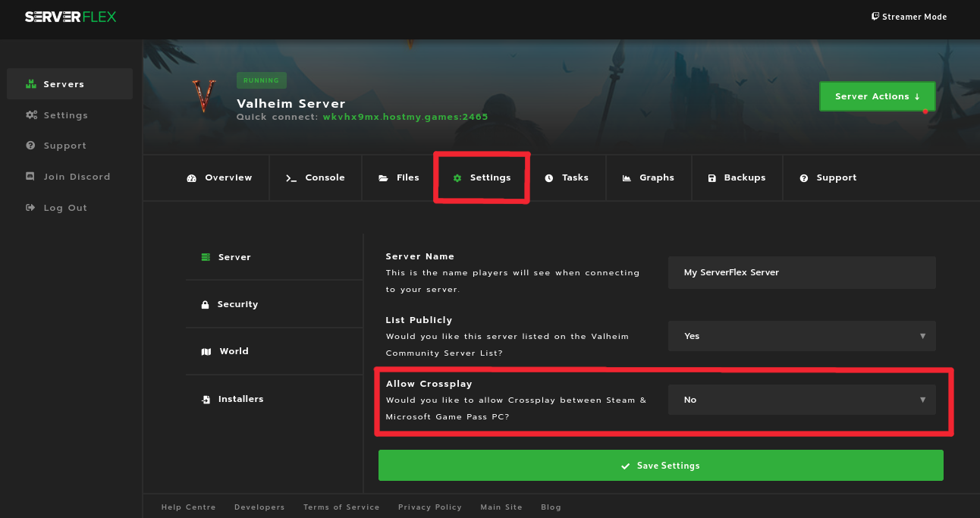Click the Security padlock icon
This screenshot has height=518, width=980.
coord(205,305)
